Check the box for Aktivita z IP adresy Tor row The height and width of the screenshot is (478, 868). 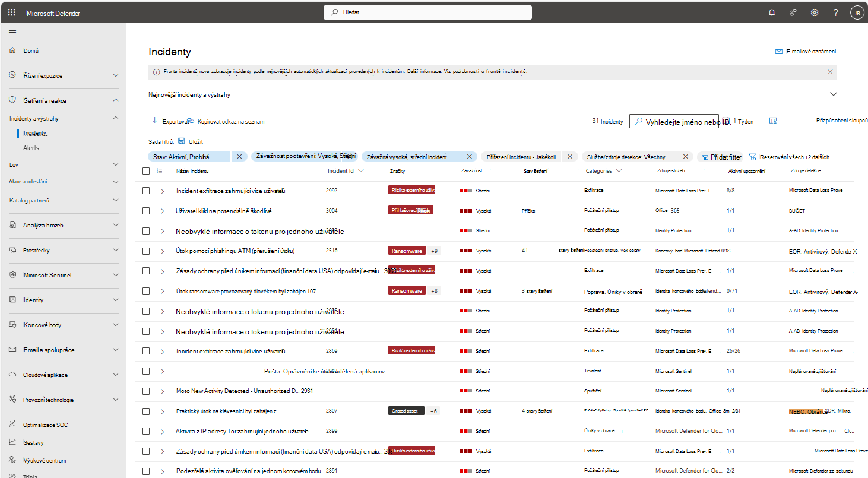pyautogui.click(x=146, y=431)
